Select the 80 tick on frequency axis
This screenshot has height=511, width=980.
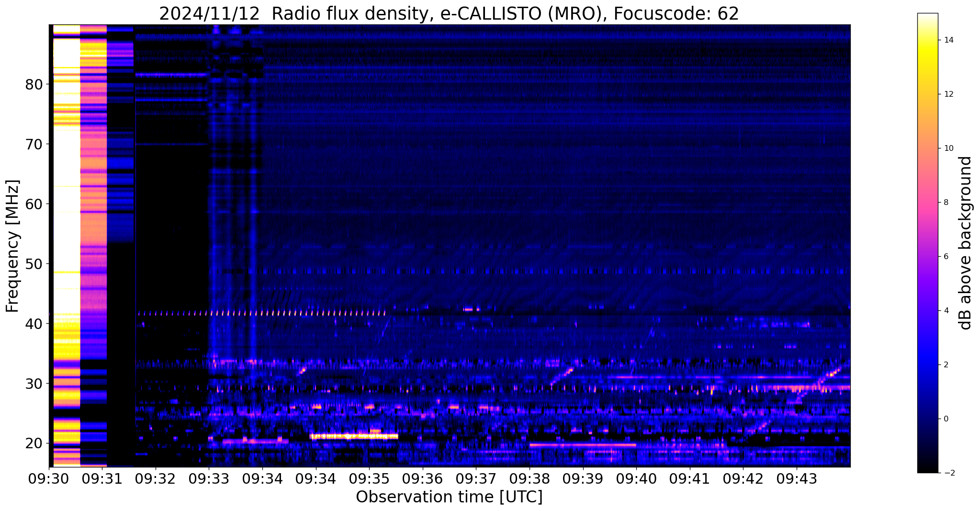[x=34, y=84]
